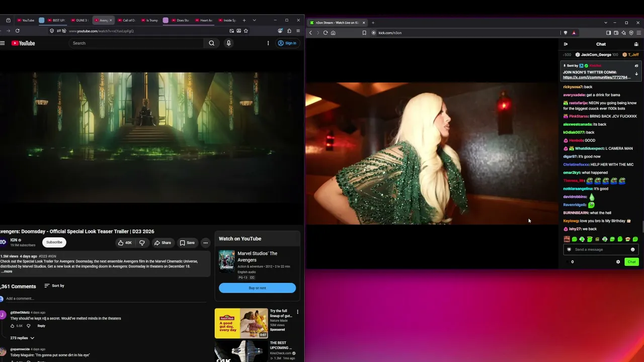Screen dimensions: 644x362
Task: Open Kick chat settings gear
Action: click(x=618, y=261)
